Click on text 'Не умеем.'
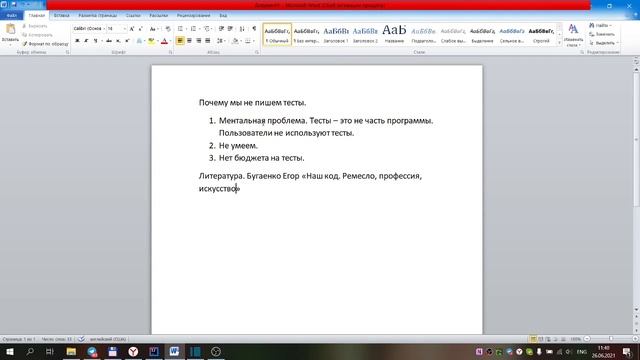The image size is (640, 360). click(x=238, y=145)
